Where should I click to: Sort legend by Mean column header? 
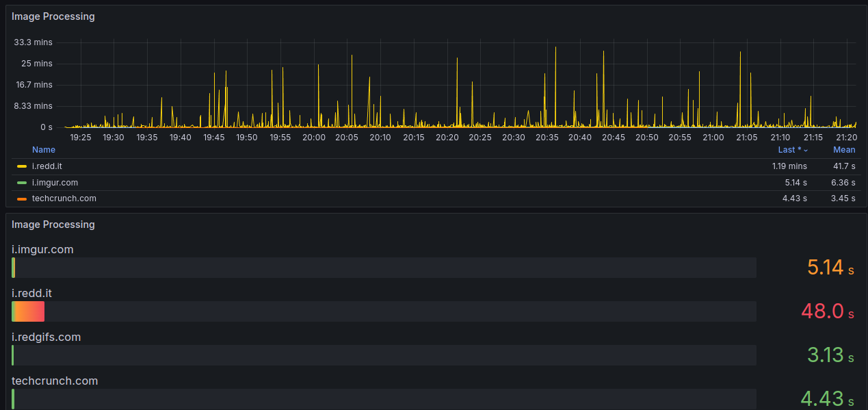pos(844,150)
